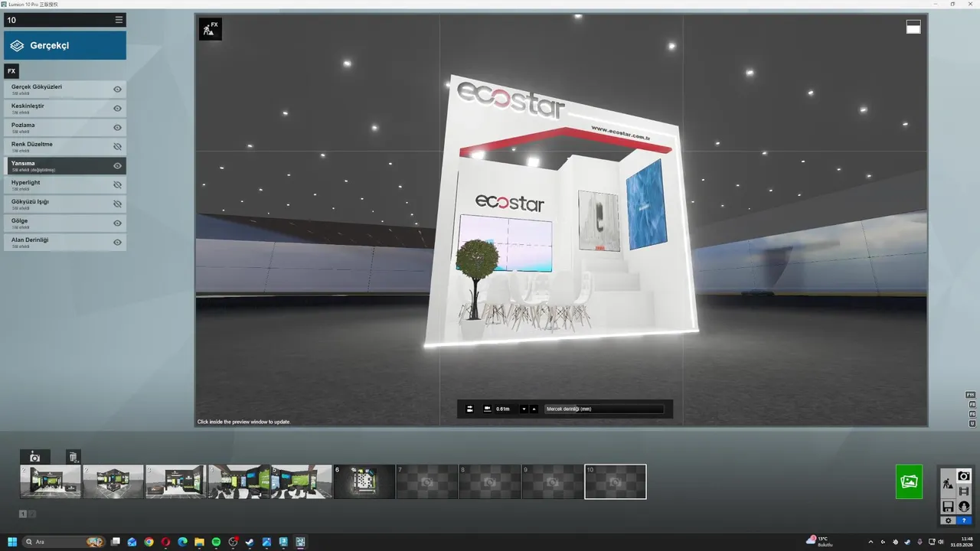980x551 pixels.
Task: Open File Explorer from the taskbar
Action: tap(199, 542)
